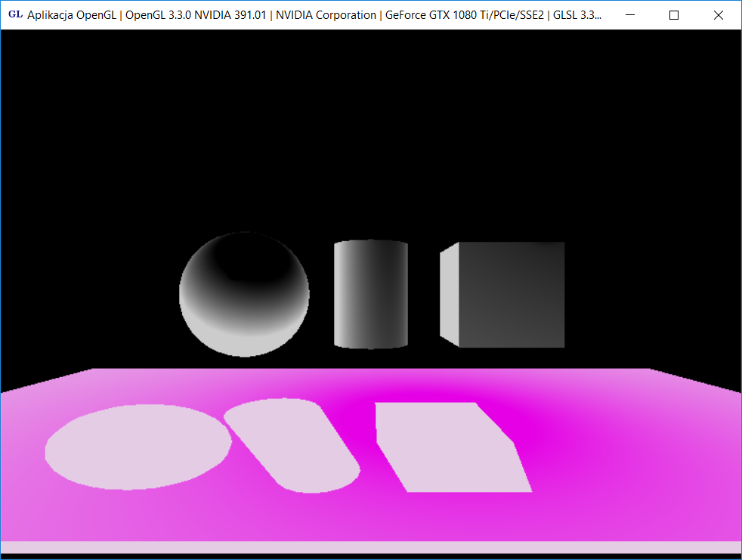Viewport: 742px width, 560px height.
Task: Click the black gap between cylinder and cube
Action: click(x=424, y=295)
